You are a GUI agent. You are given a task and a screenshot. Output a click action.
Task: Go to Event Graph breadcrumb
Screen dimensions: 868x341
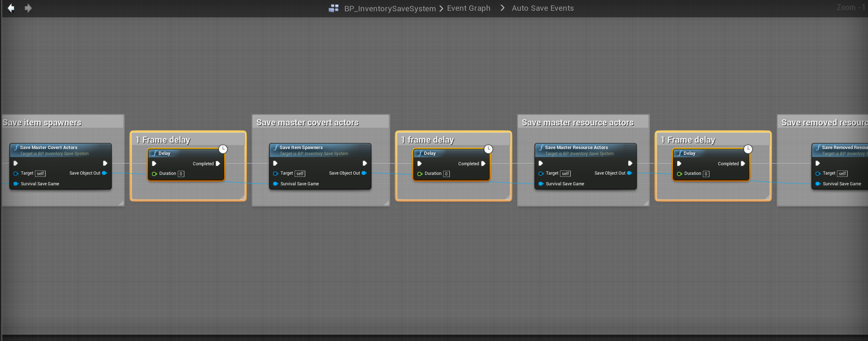(468, 8)
